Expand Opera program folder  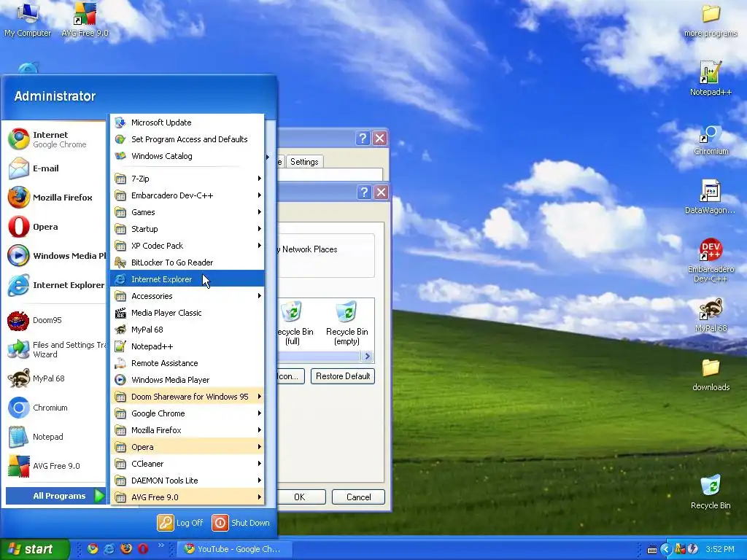point(187,447)
